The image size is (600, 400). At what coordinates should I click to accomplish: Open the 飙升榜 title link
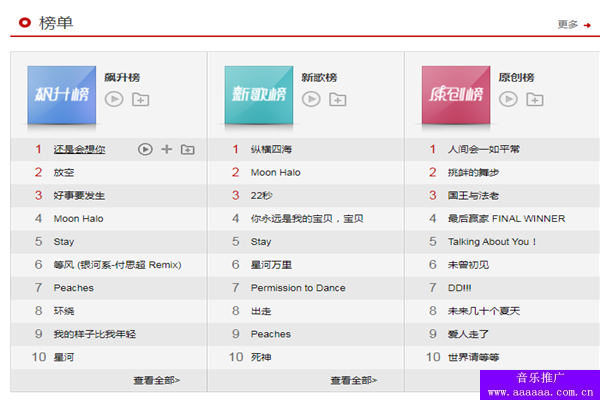click(x=122, y=77)
